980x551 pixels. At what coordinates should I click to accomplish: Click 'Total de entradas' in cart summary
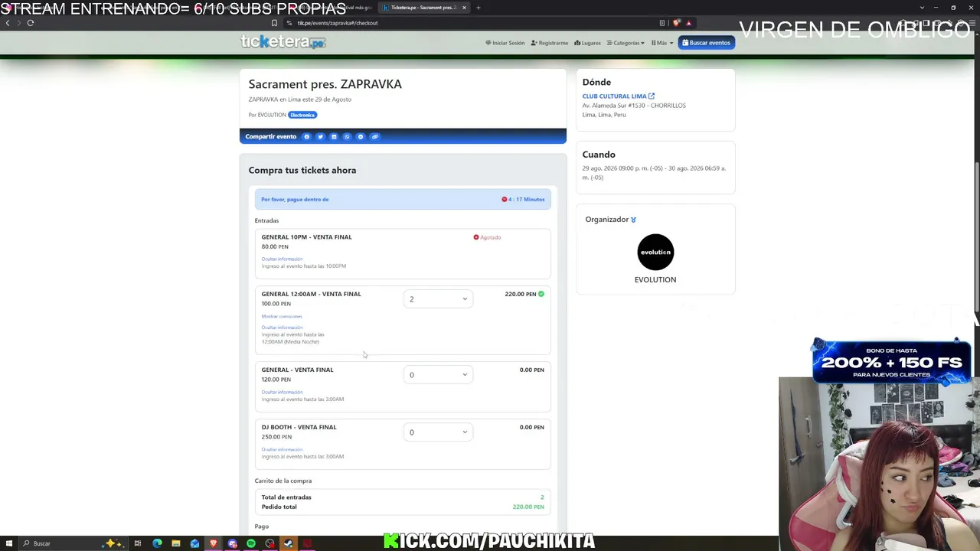point(286,497)
